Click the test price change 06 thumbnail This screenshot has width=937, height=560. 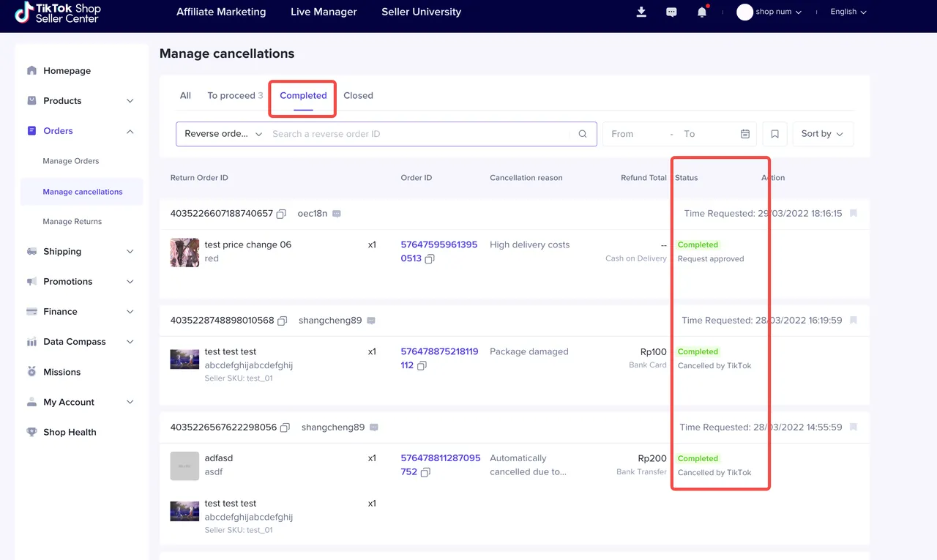tap(184, 252)
